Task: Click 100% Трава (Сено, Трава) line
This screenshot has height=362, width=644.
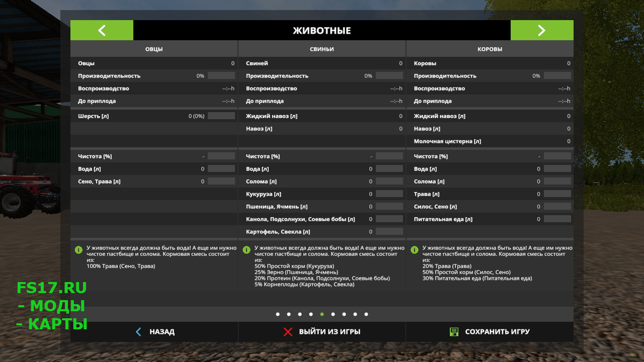Action: pos(121,266)
